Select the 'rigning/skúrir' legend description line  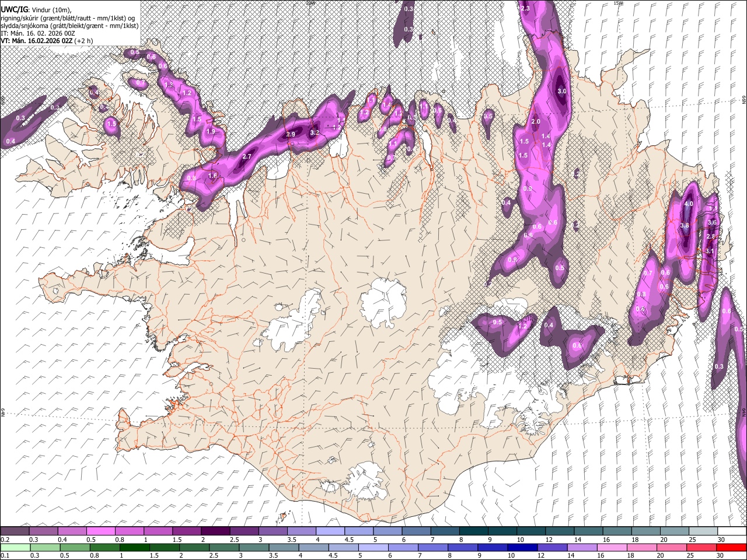(68, 17)
